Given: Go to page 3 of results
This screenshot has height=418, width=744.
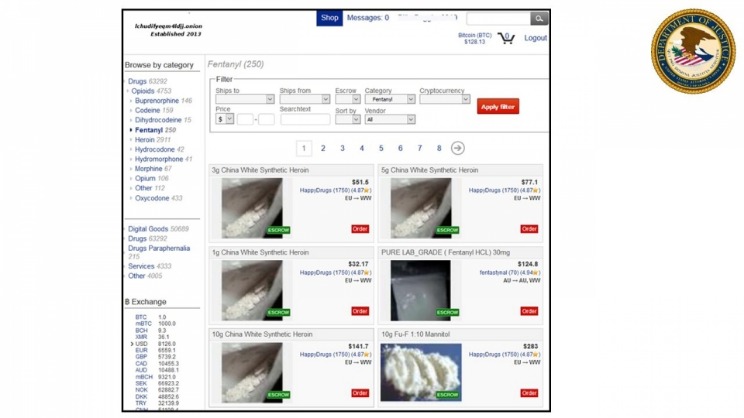Looking at the screenshot, I should (342, 148).
